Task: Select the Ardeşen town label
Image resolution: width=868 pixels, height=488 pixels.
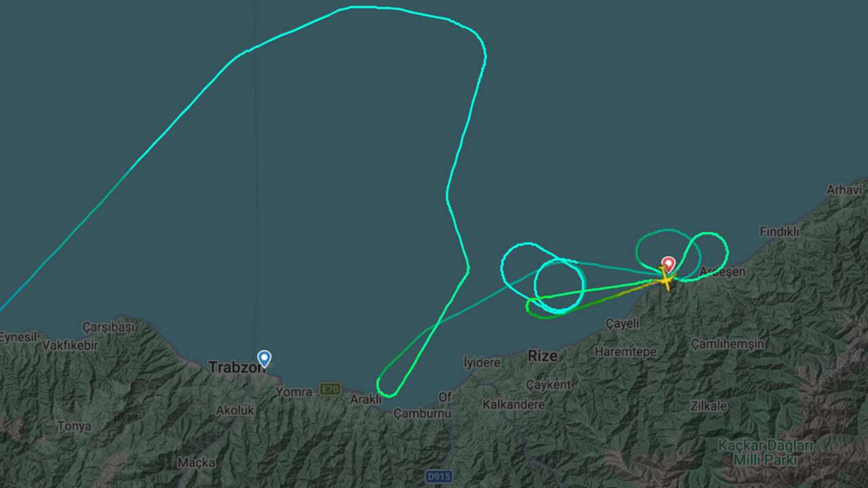Action: pyautogui.click(x=723, y=272)
